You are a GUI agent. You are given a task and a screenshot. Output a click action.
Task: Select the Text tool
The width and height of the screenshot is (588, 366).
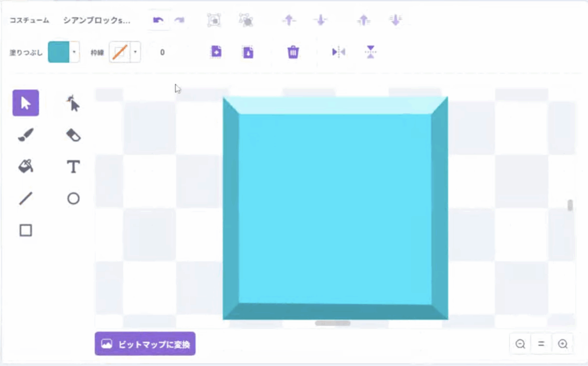(73, 167)
